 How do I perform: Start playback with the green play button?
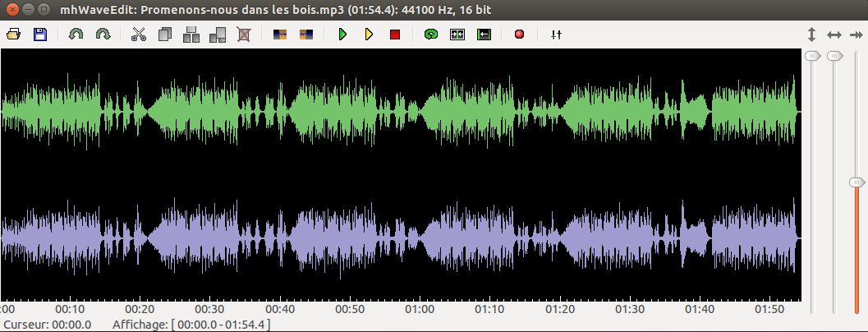tap(342, 35)
